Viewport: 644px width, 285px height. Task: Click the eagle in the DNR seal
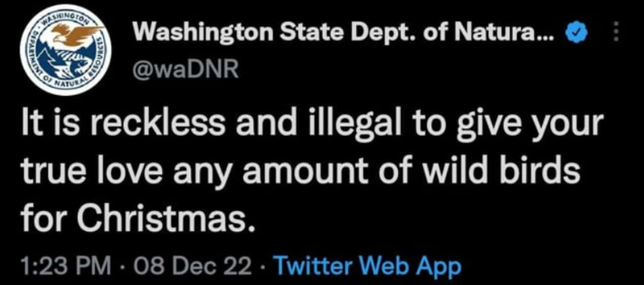(x=74, y=35)
